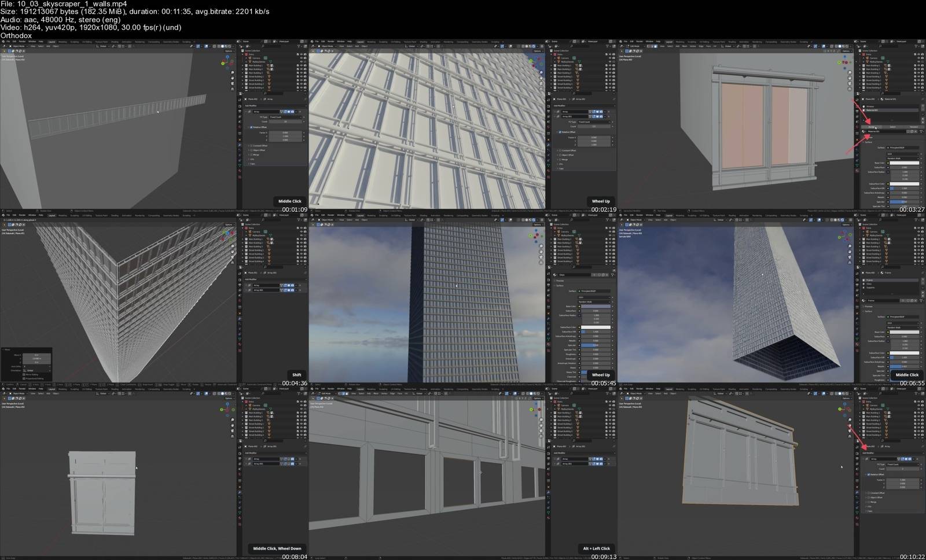926x560 pixels.
Task: Open the Fit Type dropdown in the 00:01:09 frame
Action: (x=286, y=117)
